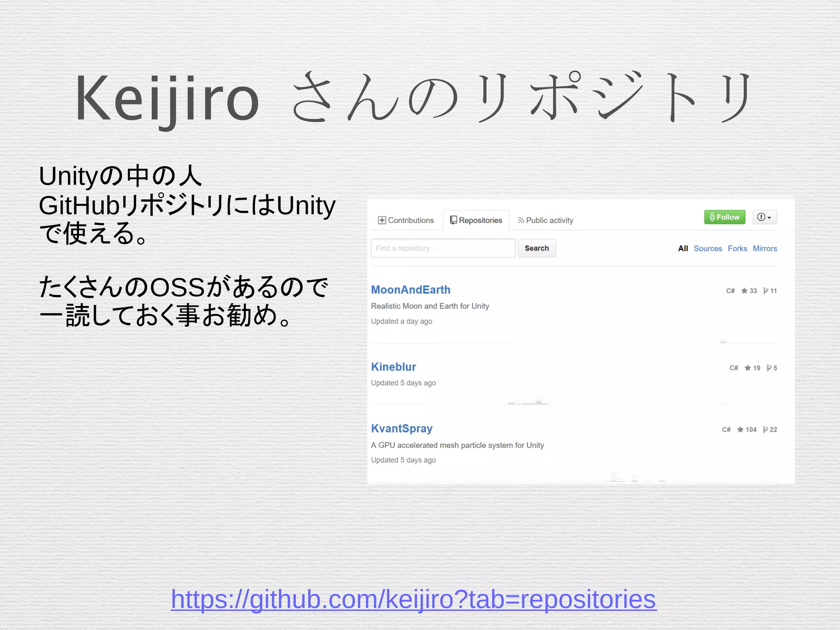Click 'Updated a day ago' text

[x=402, y=321]
